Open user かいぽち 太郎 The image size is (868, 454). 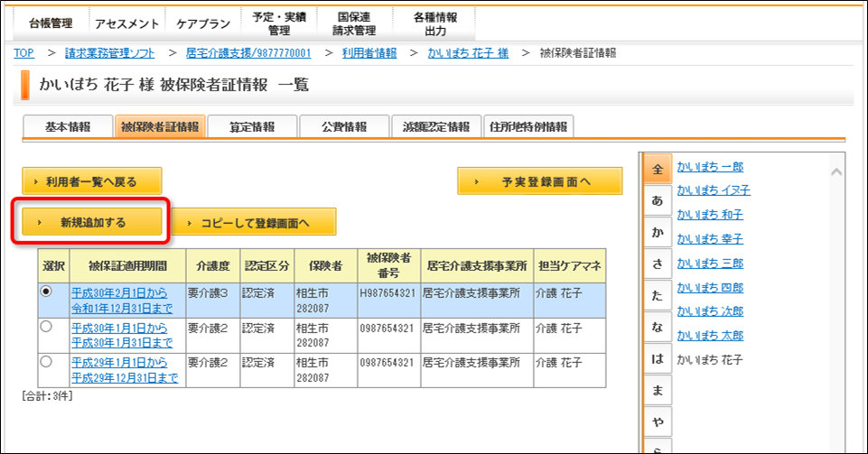click(710, 336)
